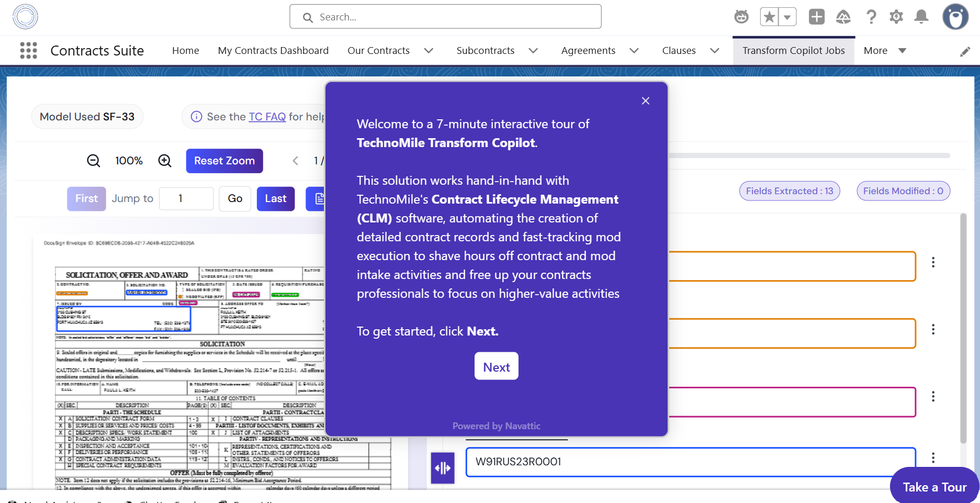Jump to the Last page

click(x=276, y=199)
